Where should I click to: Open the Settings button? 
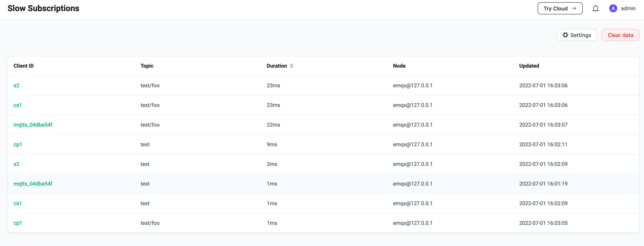(577, 35)
